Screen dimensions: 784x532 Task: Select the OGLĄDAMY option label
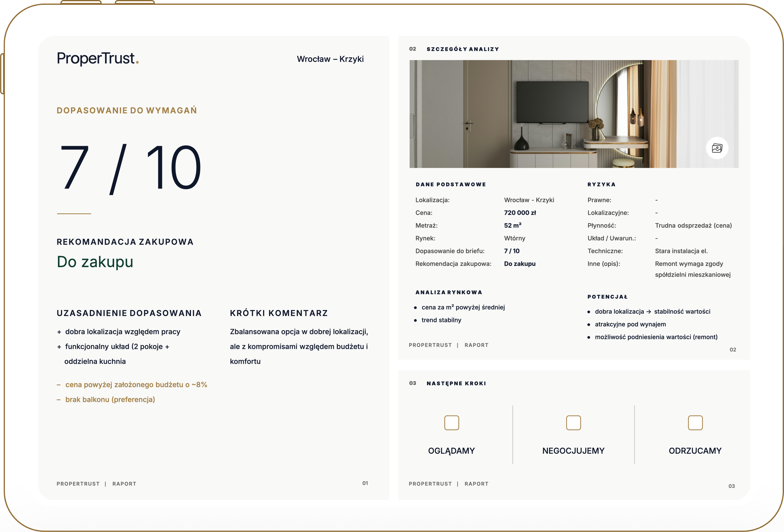click(x=451, y=451)
